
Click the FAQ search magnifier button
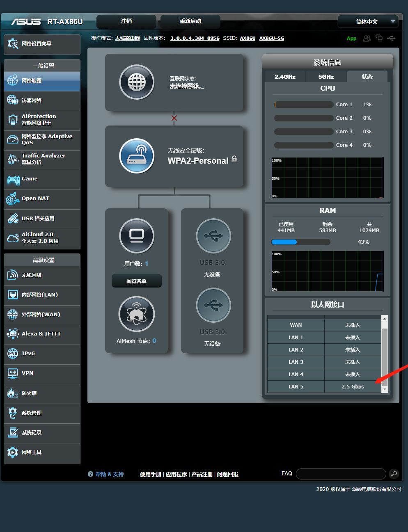click(x=394, y=474)
